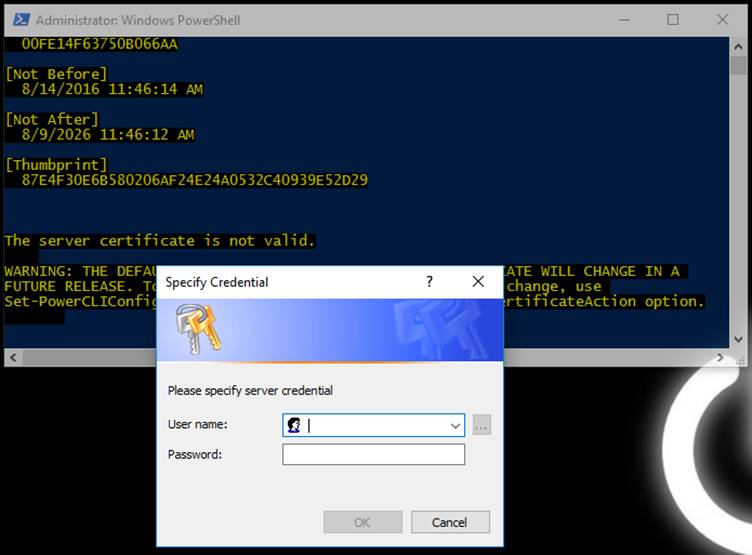Maximize the PowerShell window

click(x=673, y=20)
